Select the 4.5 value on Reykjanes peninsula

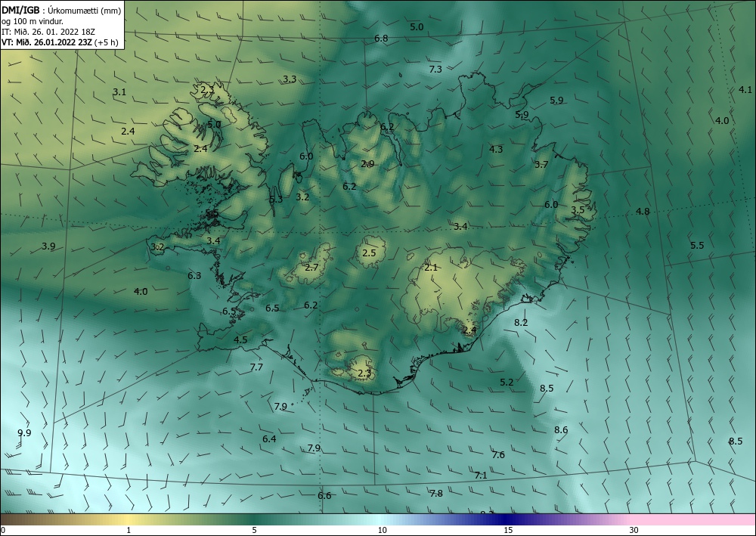(240, 339)
